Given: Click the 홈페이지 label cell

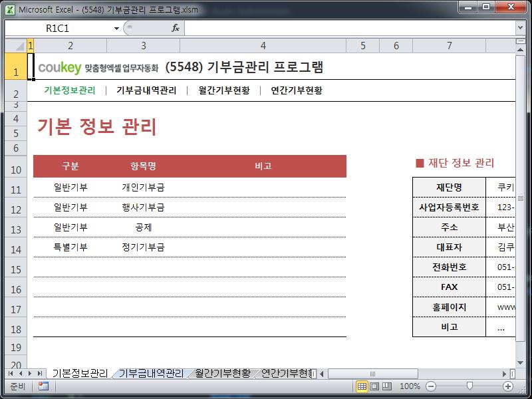Looking at the screenshot, I should 450,307.
